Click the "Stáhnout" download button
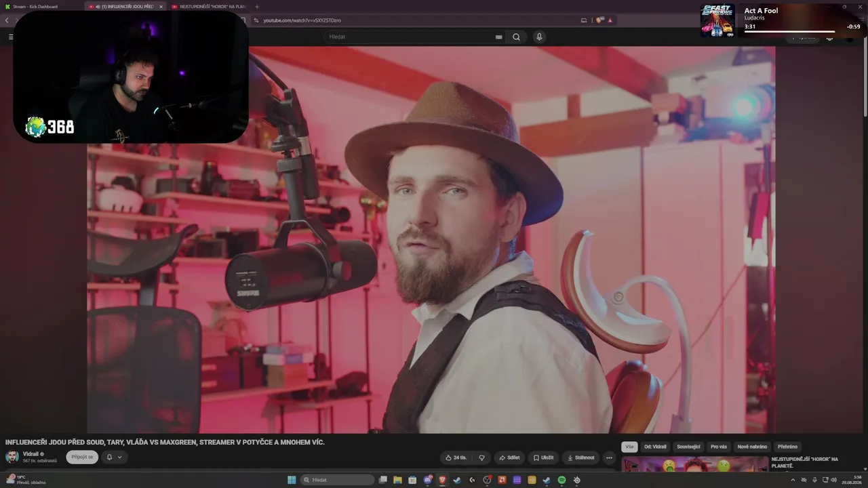This screenshot has width=868, height=488. point(580,457)
